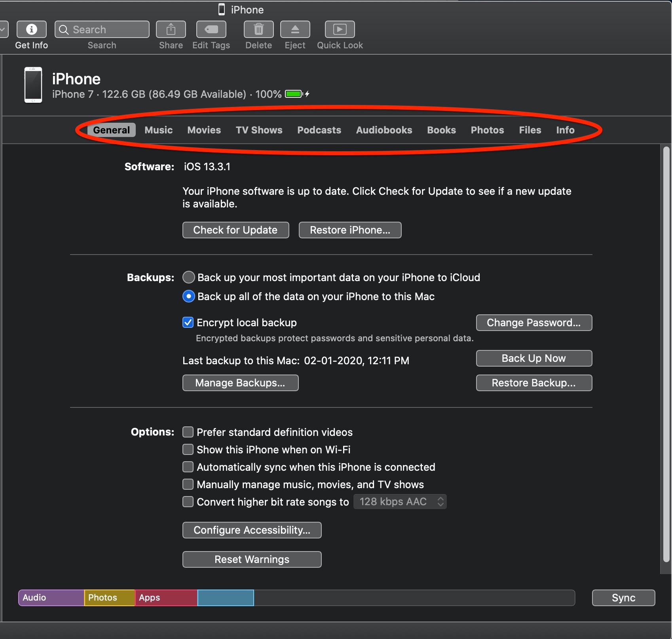Click the Get Info icon
The image size is (672, 639).
[31, 29]
